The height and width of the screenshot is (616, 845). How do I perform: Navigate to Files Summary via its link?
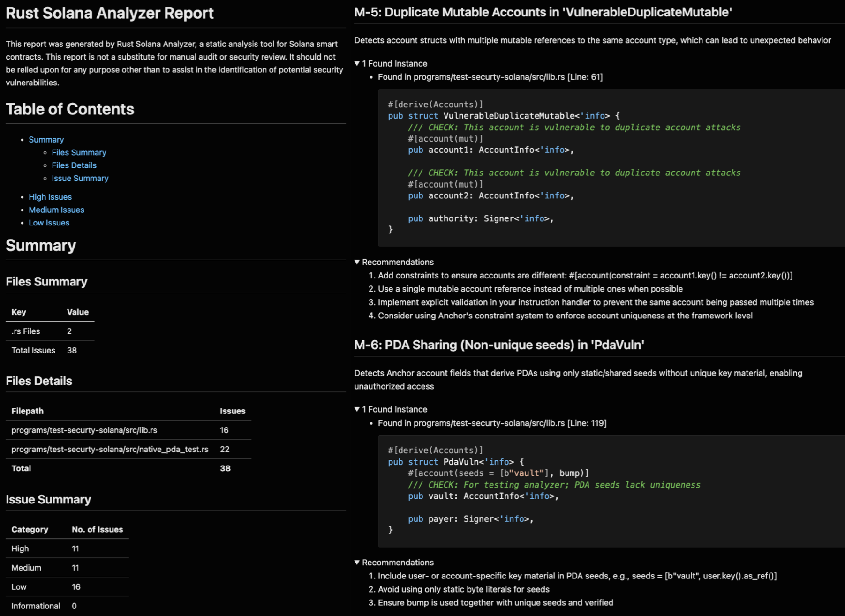coord(79,152)
